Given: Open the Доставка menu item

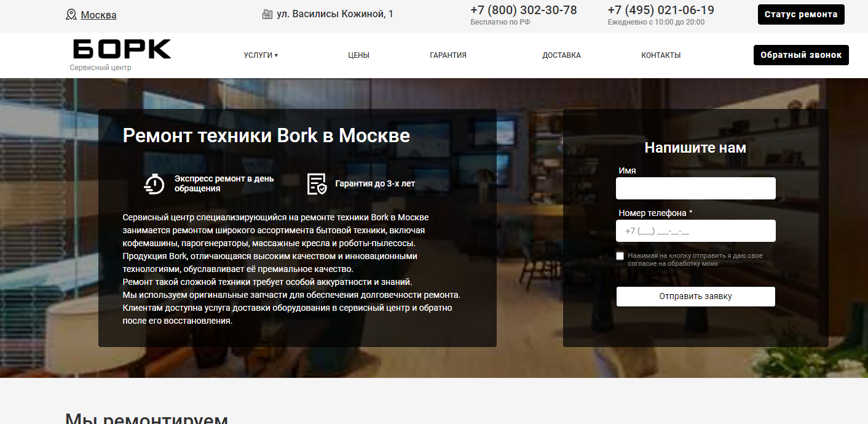Looking at the screenshot, I should (561, 55).
